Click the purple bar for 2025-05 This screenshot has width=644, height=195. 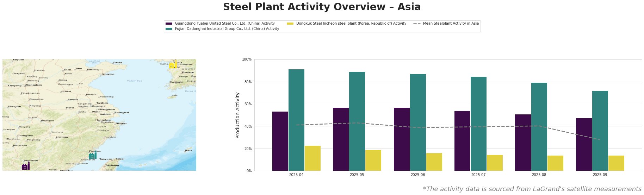pyautogui.click(x=341, y=139)
